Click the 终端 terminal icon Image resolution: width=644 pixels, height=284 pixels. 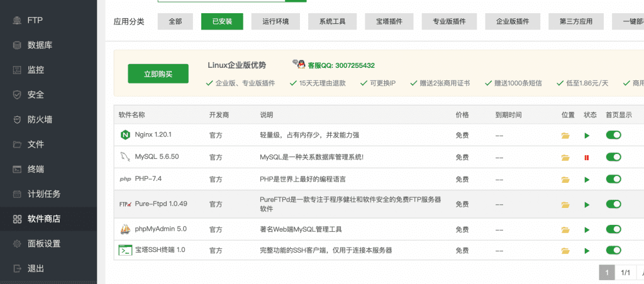pyautogui.click(x=17, y=169)
